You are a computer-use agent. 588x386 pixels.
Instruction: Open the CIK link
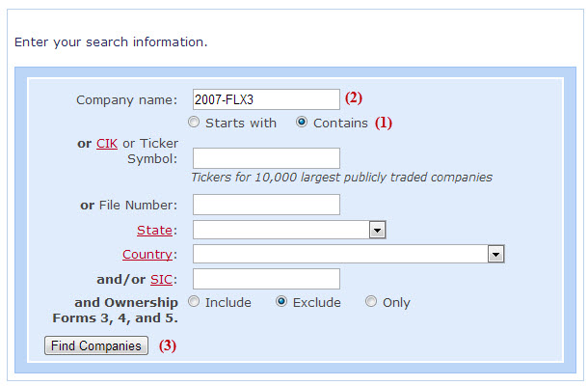point(106,144)
